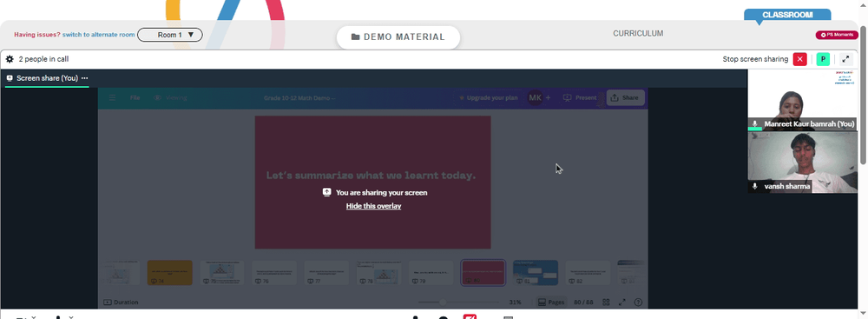Screen dimensions: 868x319
Task: Click the page vertical scrollbar
Action: coord(863,95)
